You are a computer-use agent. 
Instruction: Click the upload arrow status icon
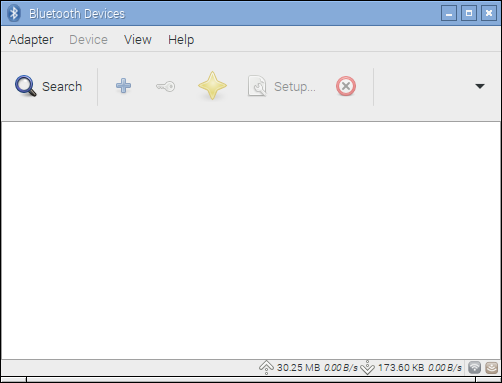pos(266,367)
